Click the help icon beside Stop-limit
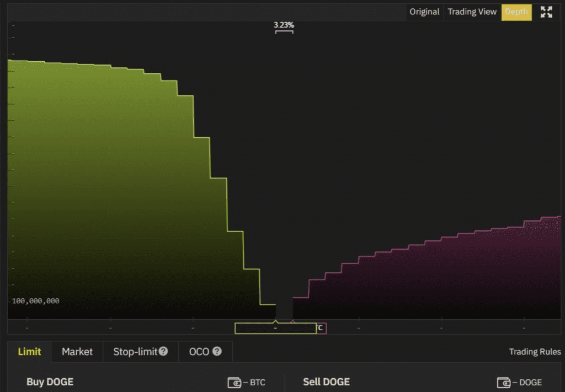The image size is (565, 392). coord(163,351)
